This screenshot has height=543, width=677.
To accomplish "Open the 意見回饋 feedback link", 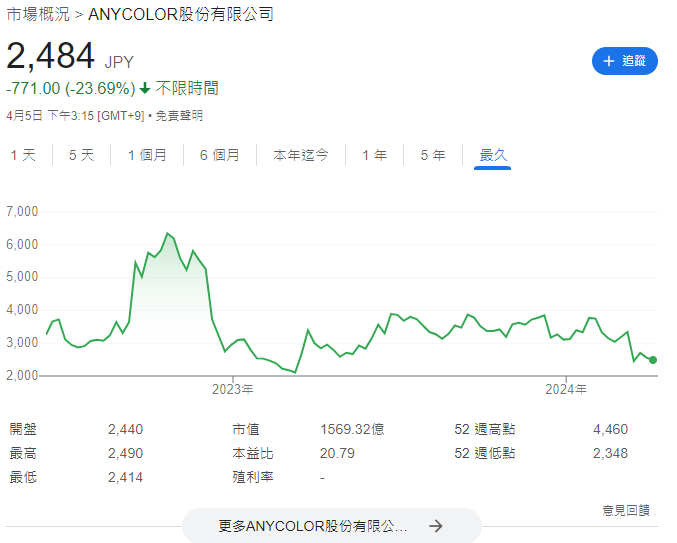I will click(625, 510).
